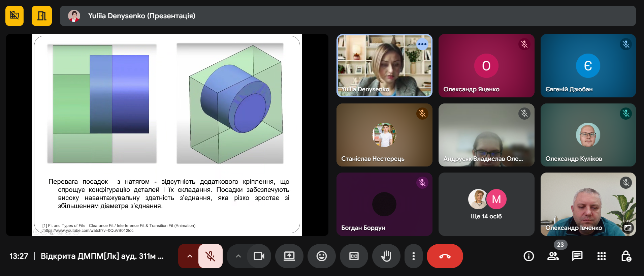Open the emoji reactions button
Screen dimensions: 644x276
[321, 256]
